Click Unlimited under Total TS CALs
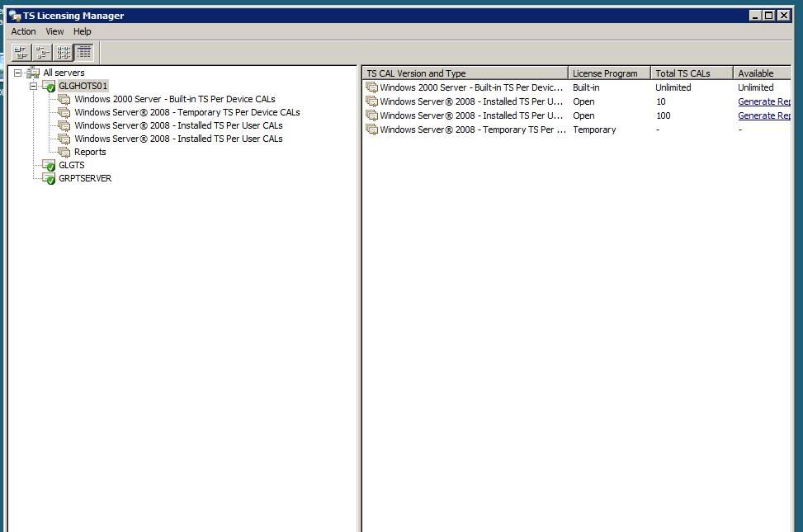 (673, 87)
